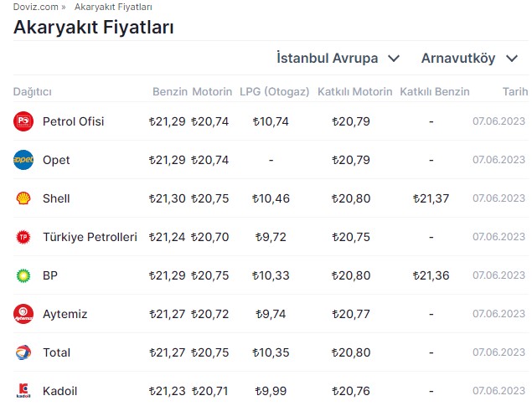Click the Shell logo icon
Image resolution: width=532 pixels, height=406 pixels.
(23, 198)
